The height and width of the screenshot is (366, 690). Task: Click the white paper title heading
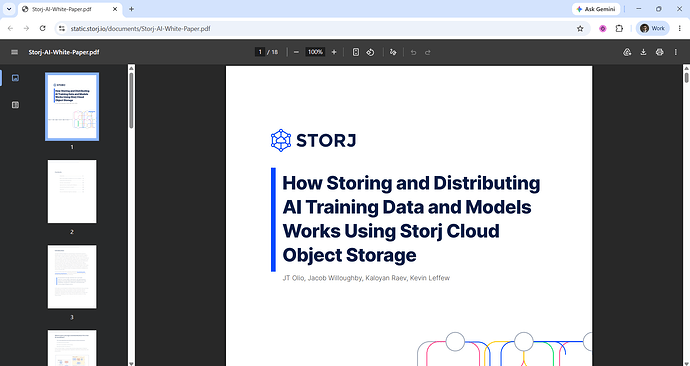point(411,219)
